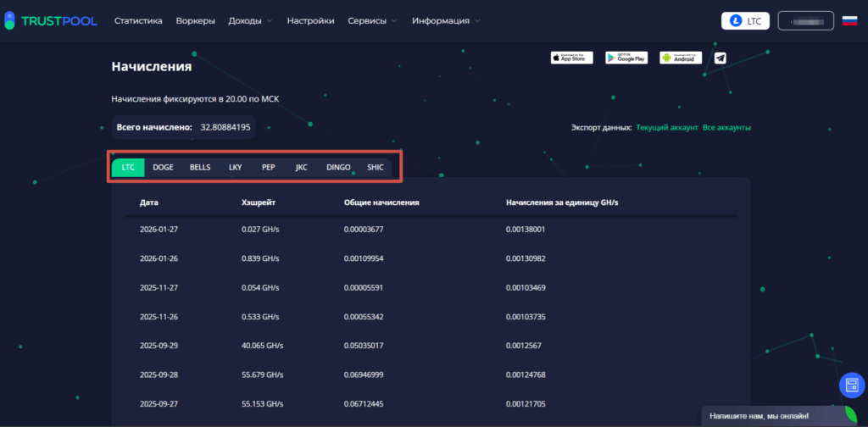The image size is (868, 427).
Task: Open the Воркеры menu item
Action: 196,21
